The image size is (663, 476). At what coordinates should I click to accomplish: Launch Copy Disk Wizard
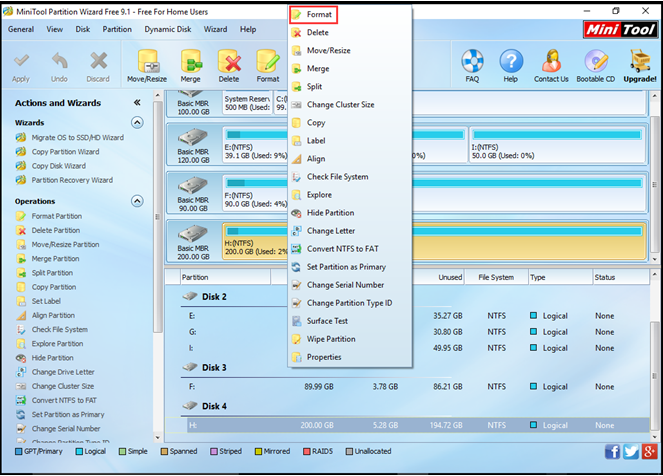point(51,166)
